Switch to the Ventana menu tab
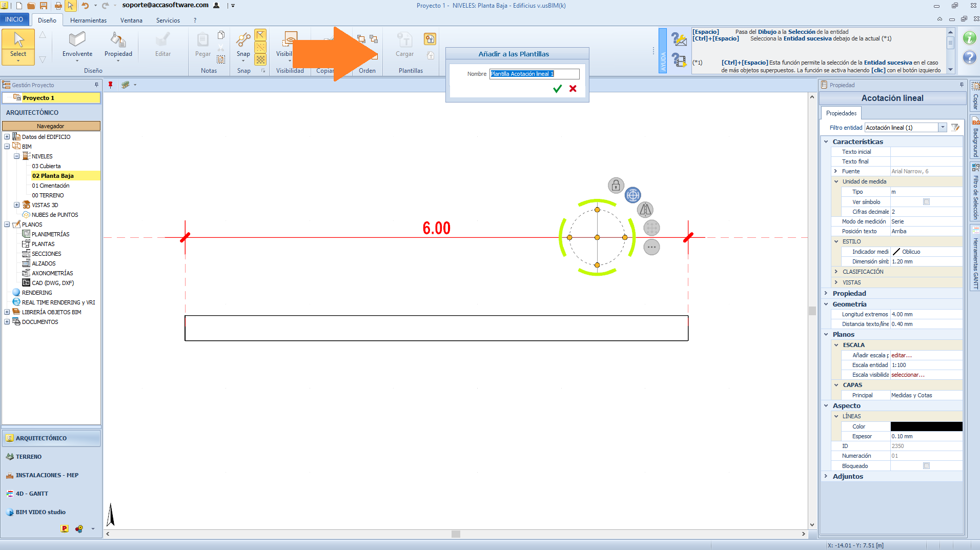 (x=131, y=21)
